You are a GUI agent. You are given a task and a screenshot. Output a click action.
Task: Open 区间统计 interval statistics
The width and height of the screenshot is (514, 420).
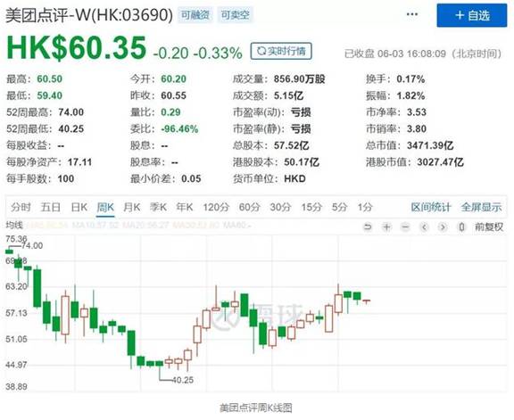431,207
